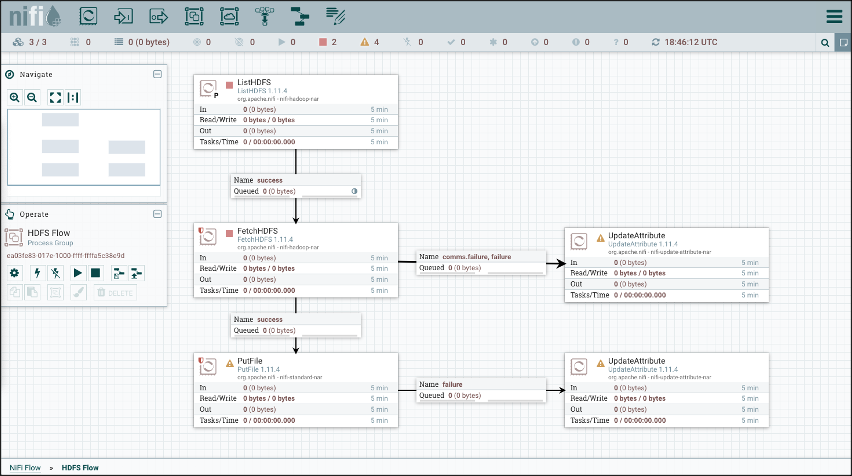Image resolution: width=852 pixels, height=476 pixels.
Task: Collapse the Operate panel
Action: pyautogui.click(x=158, y=214)
